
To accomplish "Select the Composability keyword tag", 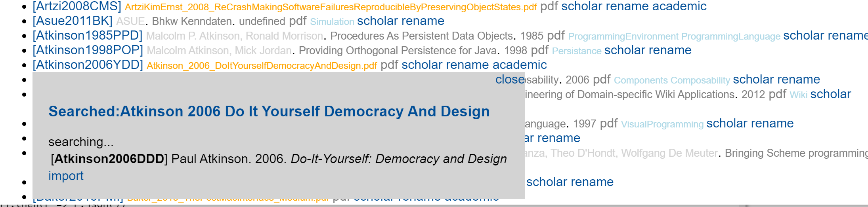I will (700, 80).
